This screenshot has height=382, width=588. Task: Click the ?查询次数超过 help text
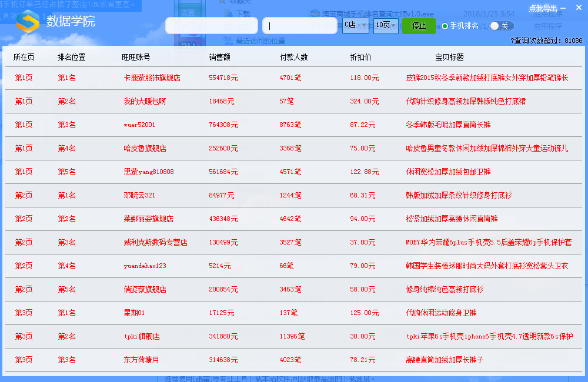(546, 41)
